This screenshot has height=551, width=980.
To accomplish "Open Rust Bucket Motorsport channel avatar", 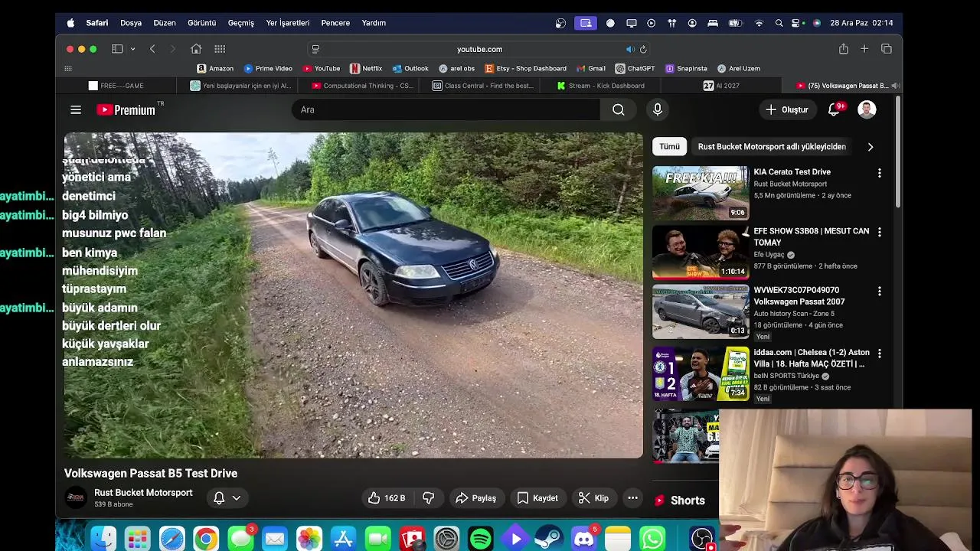I will tap(76, 497).
